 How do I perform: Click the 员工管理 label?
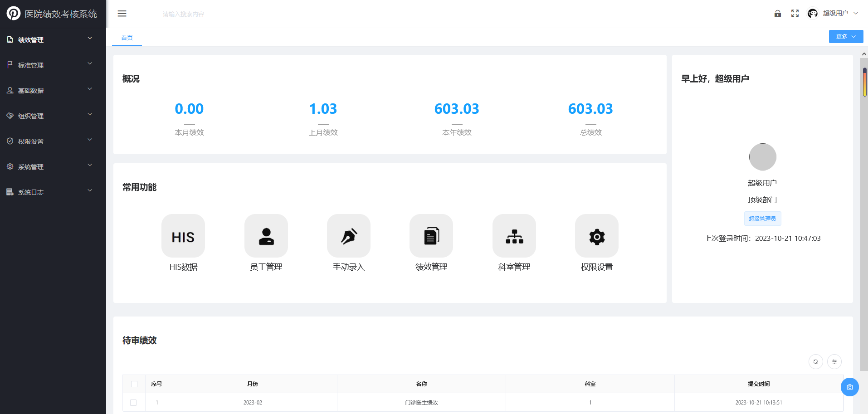(266, 267)
